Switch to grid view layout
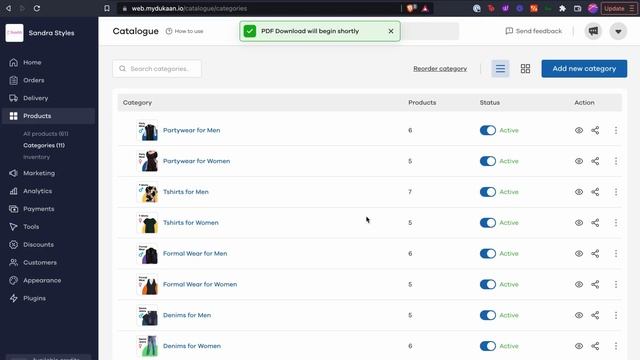640x360 pixels. [525, 69]
